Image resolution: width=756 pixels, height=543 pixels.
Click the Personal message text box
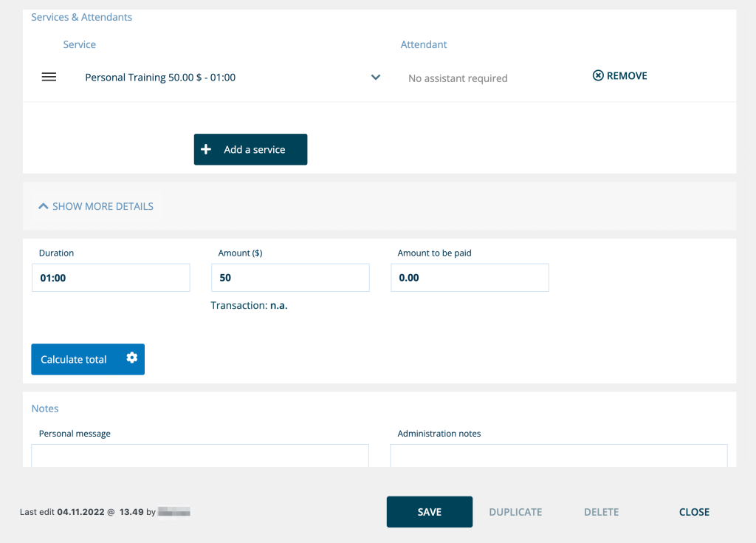[199, 456]
